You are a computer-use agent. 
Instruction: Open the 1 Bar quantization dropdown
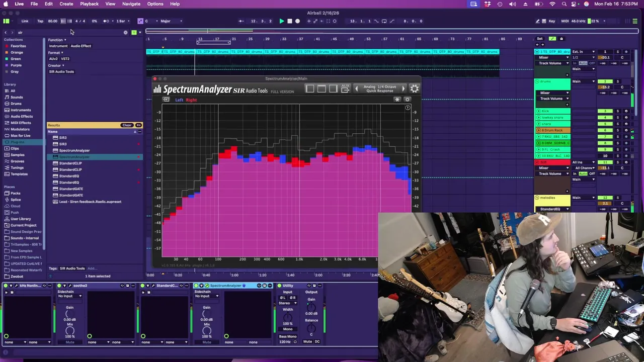pyautogui.click(x=122, y=21)
